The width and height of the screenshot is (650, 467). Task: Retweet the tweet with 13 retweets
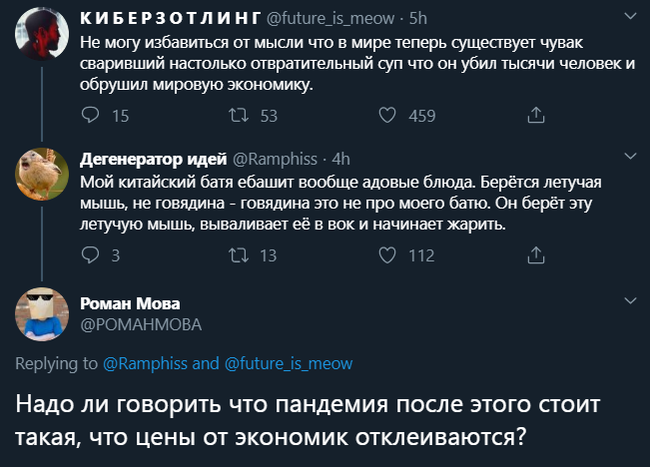coord(239,255)
